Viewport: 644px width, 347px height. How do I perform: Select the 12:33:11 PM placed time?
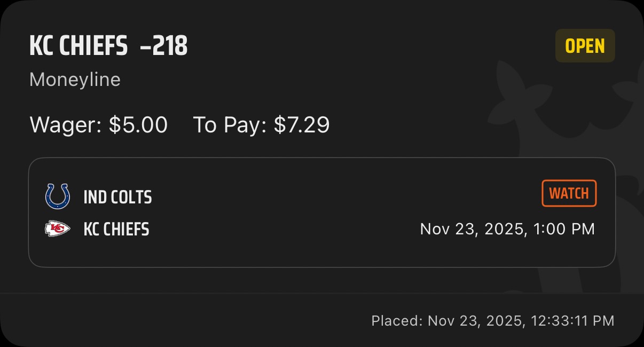coord(572,321)
